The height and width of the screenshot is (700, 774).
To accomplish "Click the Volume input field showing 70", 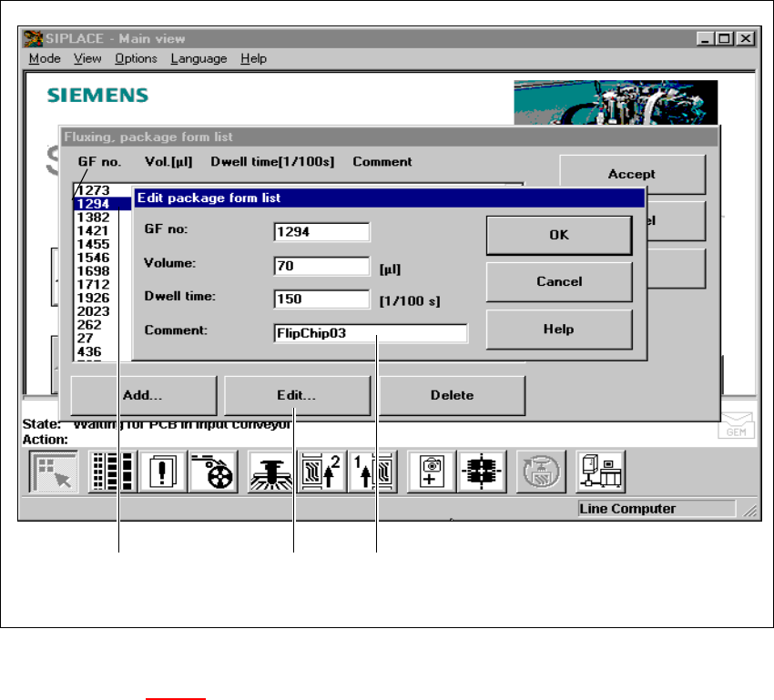I will [321, 266].
